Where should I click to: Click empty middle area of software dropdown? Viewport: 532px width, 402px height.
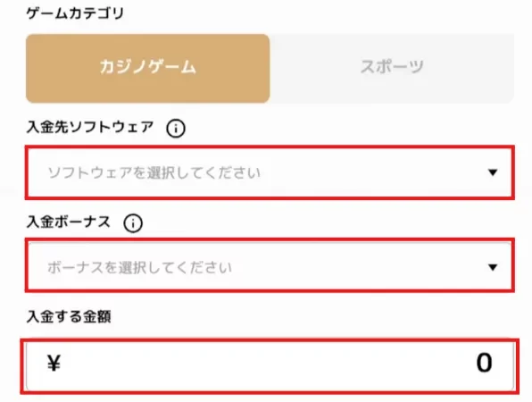[x=373, y=172]
